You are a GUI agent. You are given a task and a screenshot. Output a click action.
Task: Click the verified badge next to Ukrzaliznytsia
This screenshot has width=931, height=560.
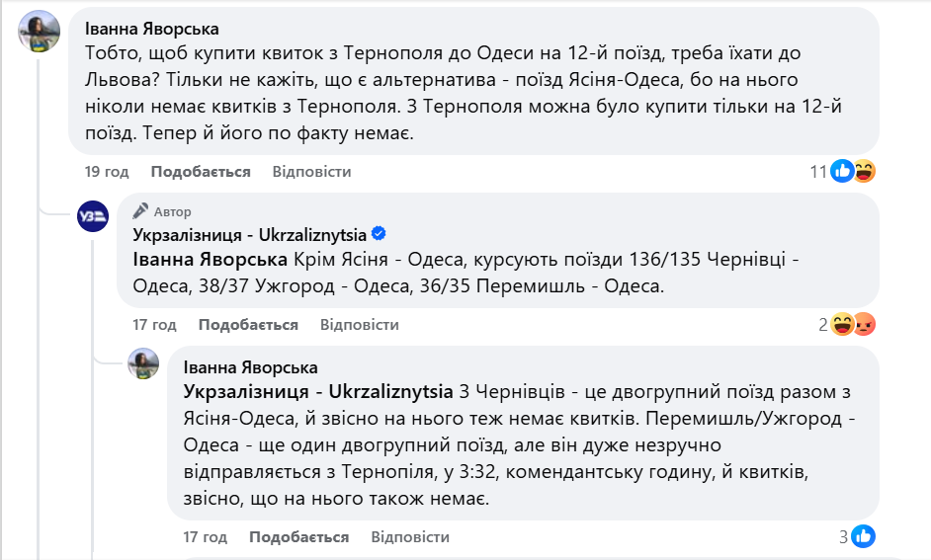[x=378, y=234]
